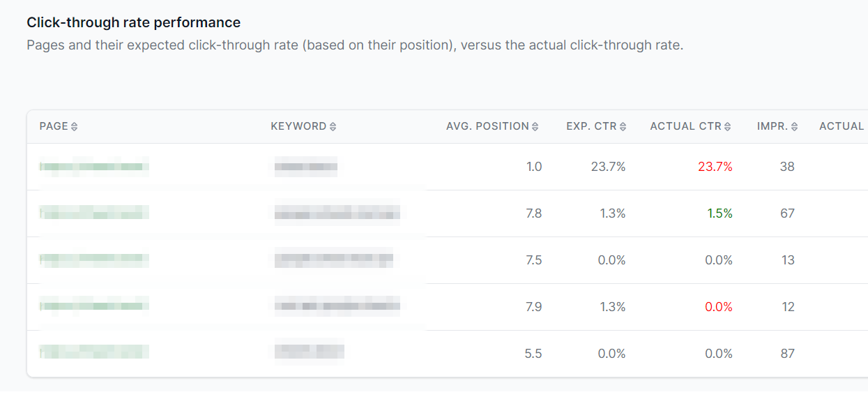Select the keyword at average position 7.8
The height and width of the screenshot is (413, 868).
coord(337,213)
